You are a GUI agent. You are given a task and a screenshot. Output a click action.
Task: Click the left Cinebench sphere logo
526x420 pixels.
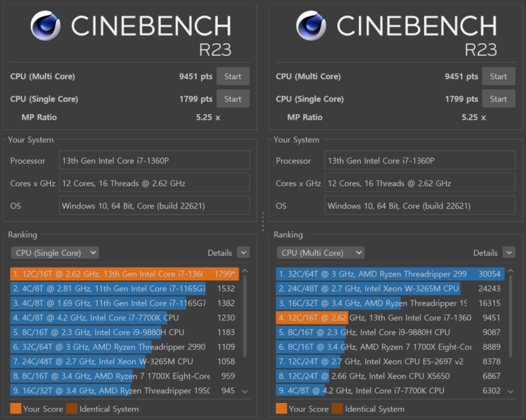point(45,25)
